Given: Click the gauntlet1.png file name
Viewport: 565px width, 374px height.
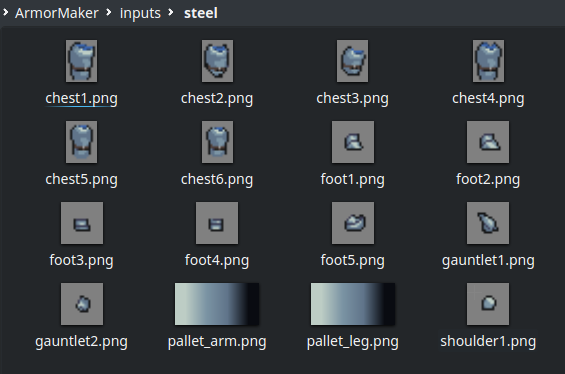Looking at the screenshot, I should click(488, 261).
